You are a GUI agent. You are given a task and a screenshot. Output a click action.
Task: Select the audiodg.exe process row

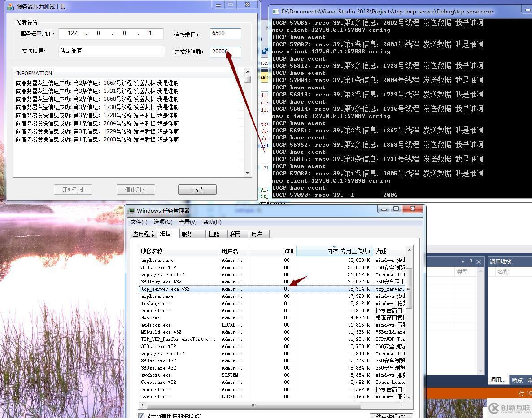(x=272, y=325)
